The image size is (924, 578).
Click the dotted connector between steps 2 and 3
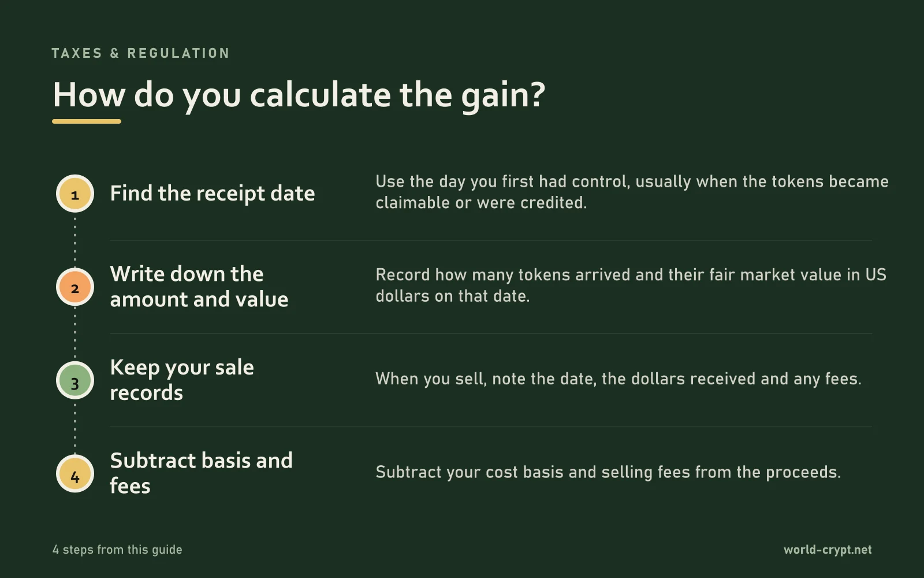[x=75, y=334]
